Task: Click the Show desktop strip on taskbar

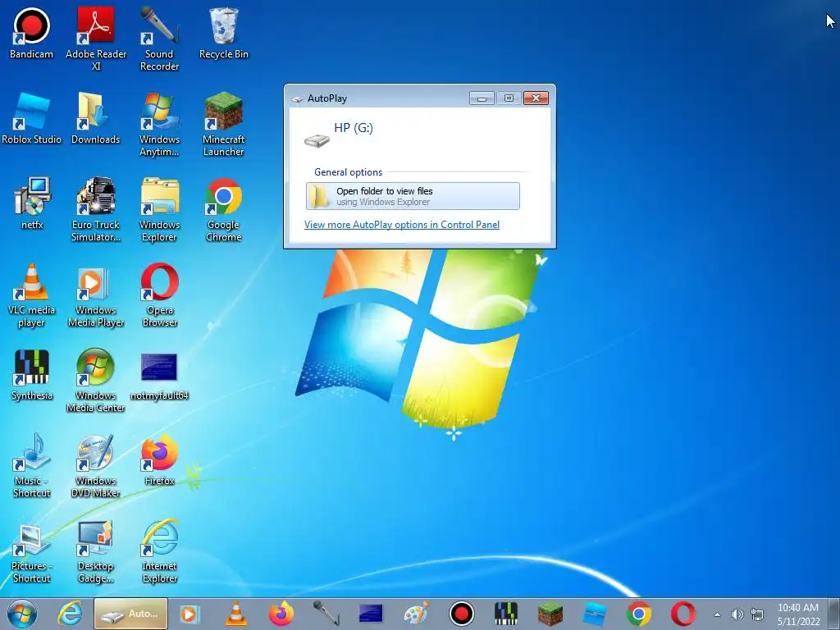Action: click(834, 614)
